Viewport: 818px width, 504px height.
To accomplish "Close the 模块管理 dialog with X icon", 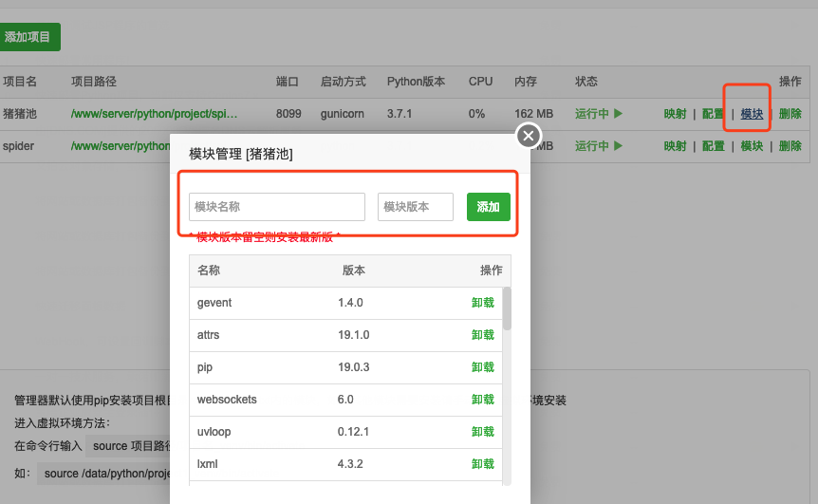I will [x=529, y=136].
